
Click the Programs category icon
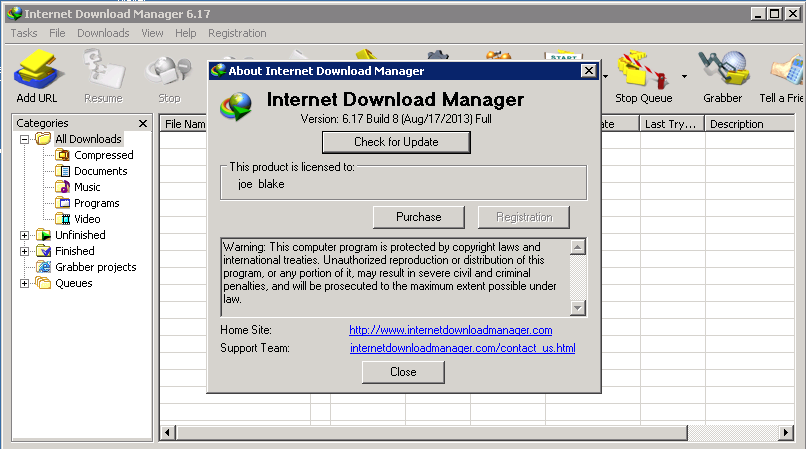click(62, 203)
